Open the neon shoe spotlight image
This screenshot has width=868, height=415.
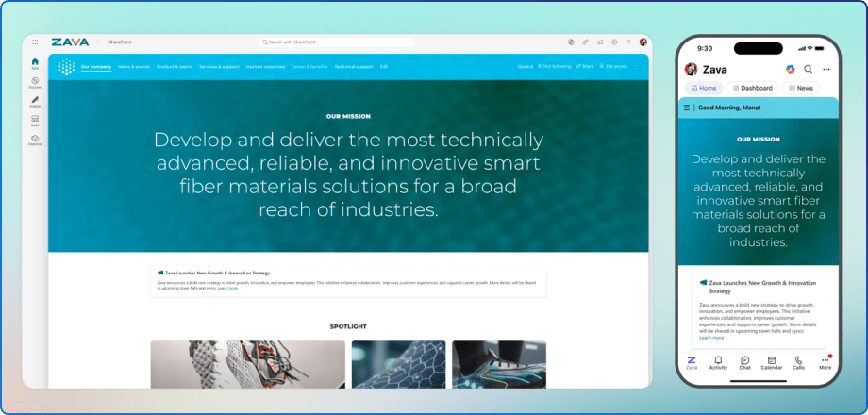(499, 364)
